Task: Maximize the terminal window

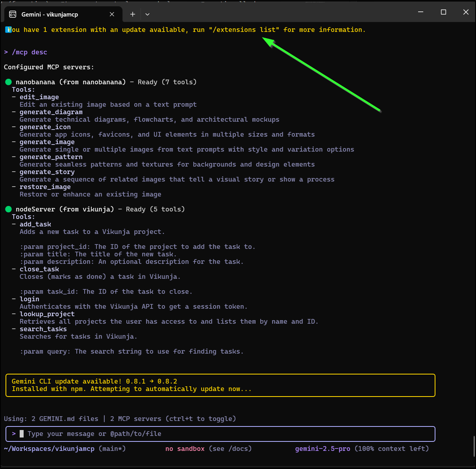Action: pyautogui.click(x=443, y=12)
